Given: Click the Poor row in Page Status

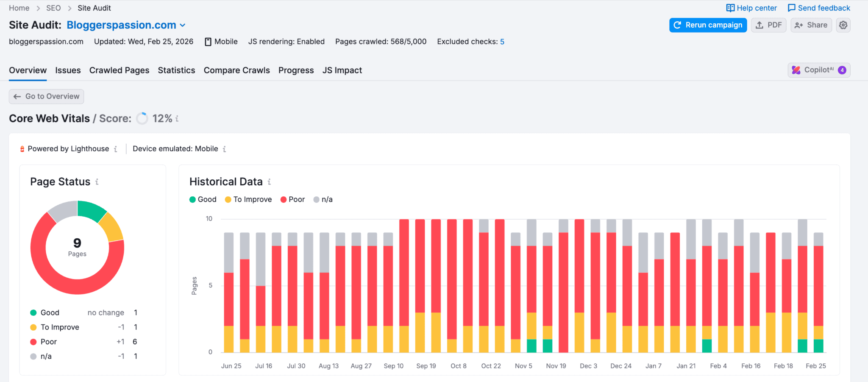Looking at the screenshot, I should (x=84, y=342).
